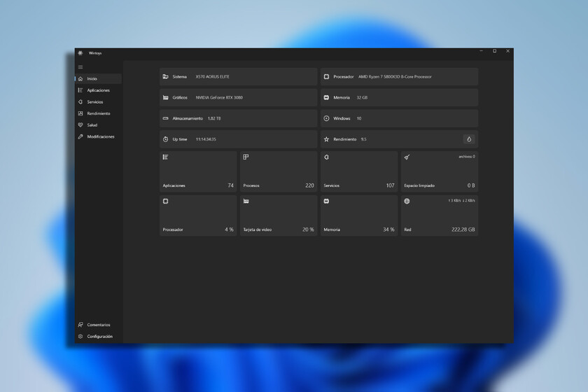Click the Rendimiento icon in sidebar
This screenshot has width=588, height=392.
pyautogui.click(x=80, y=113)
